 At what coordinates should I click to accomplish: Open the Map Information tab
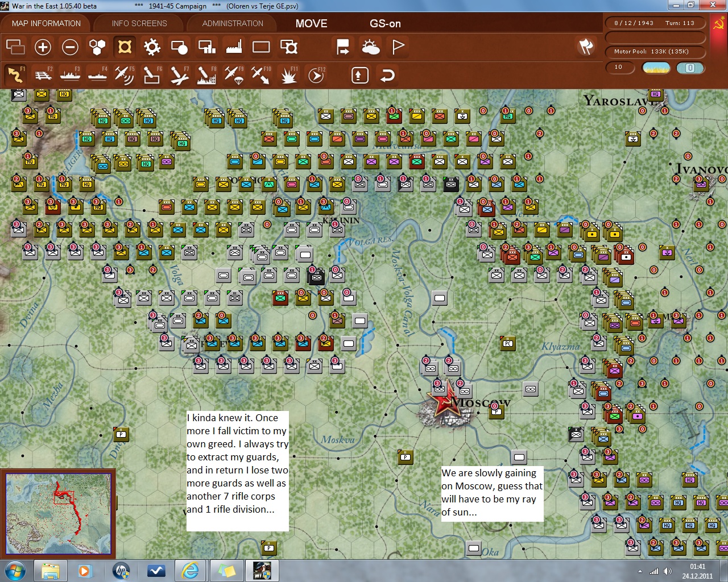(x=46, y=23)
